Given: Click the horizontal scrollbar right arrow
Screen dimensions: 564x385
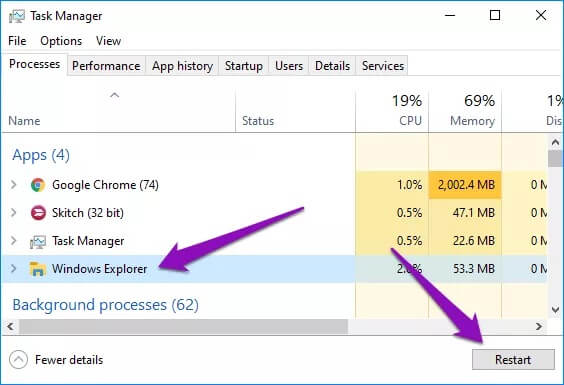Looking at the screenshot, I should (538, 327).
